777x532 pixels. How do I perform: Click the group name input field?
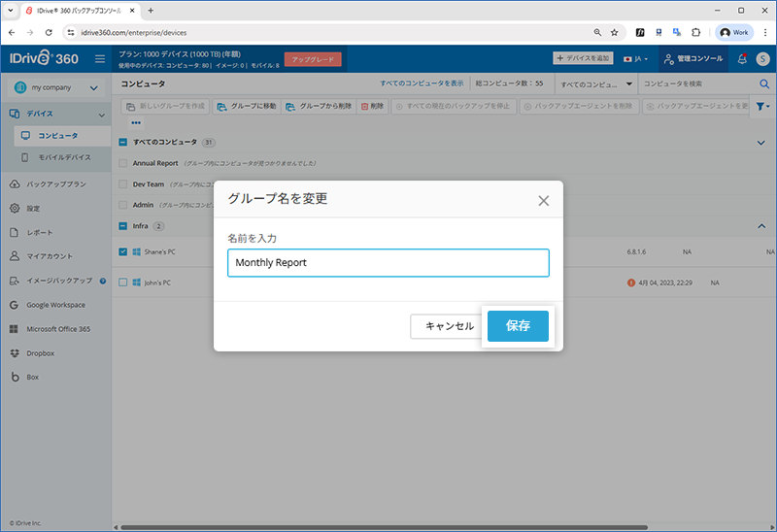pos(388,263)
